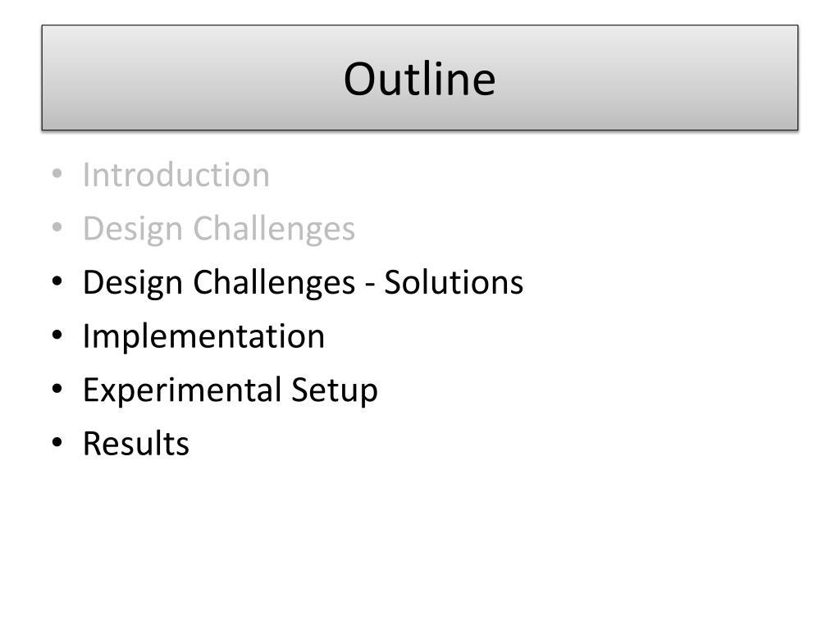The width and height of the screenshot is (840, 630).
Task: Click the bullet dot beside Implementation
Action: 57,336
